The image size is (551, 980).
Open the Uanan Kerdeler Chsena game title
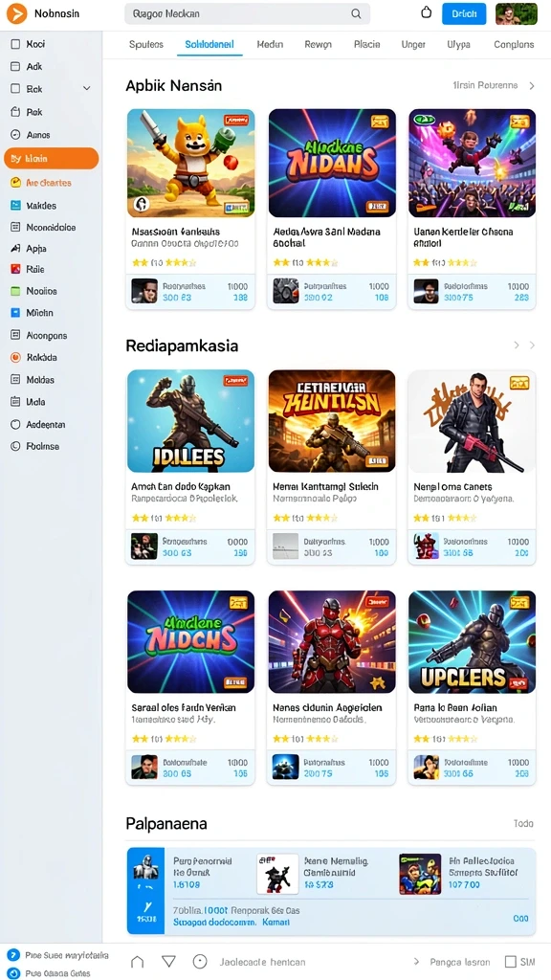464,237
